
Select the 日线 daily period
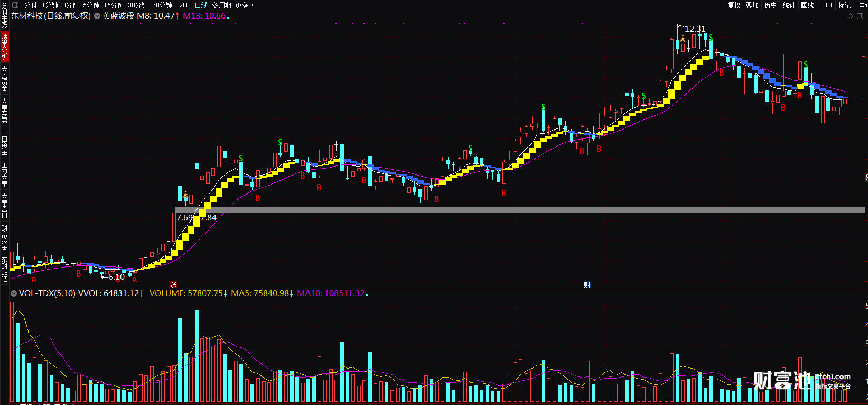[201, 5]
